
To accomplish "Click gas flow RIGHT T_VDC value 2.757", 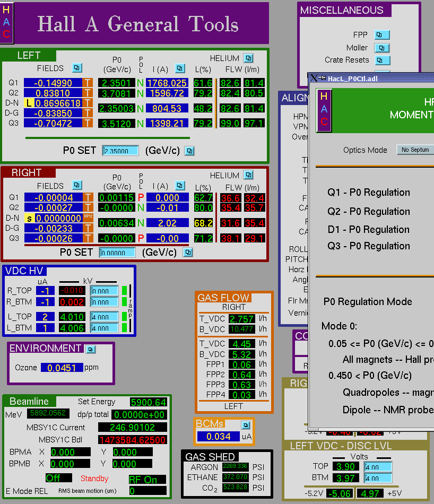I will [x=242, y=319].
